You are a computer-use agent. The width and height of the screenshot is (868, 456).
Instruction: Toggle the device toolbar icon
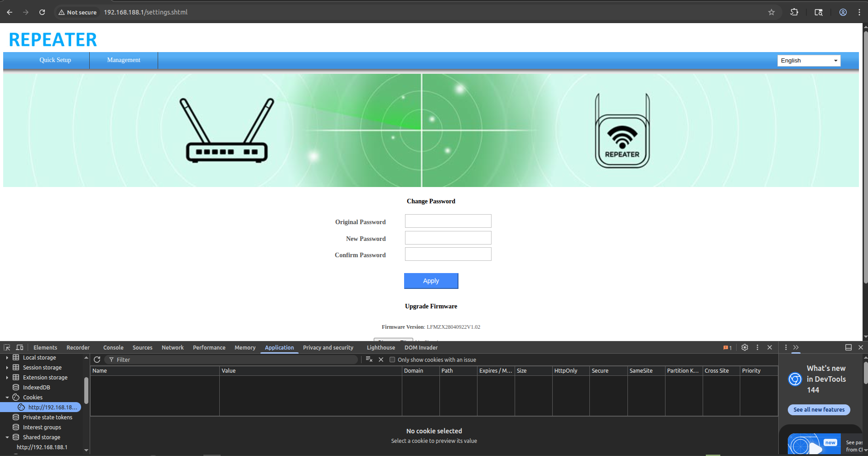point(19,347)
